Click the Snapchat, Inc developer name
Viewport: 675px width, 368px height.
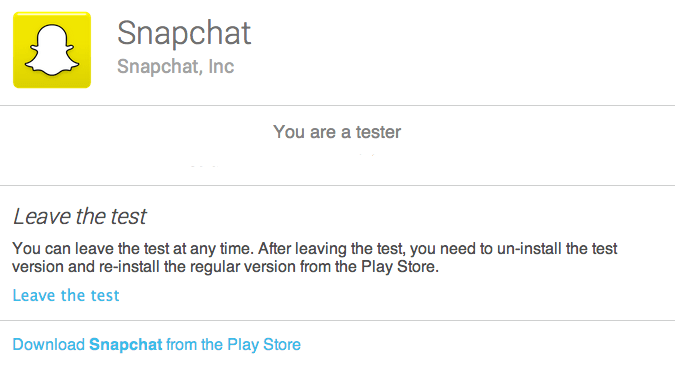coord(176,66)
